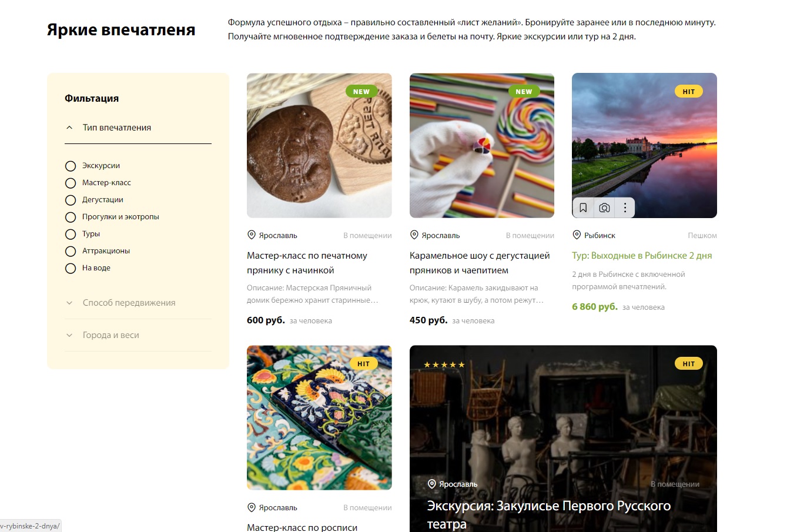Image resolution: width=807 pixels, height=532 pixels.
Task: Open Экскурсия: Закулисье Первого Русского театра
Action: coord(548,514)
